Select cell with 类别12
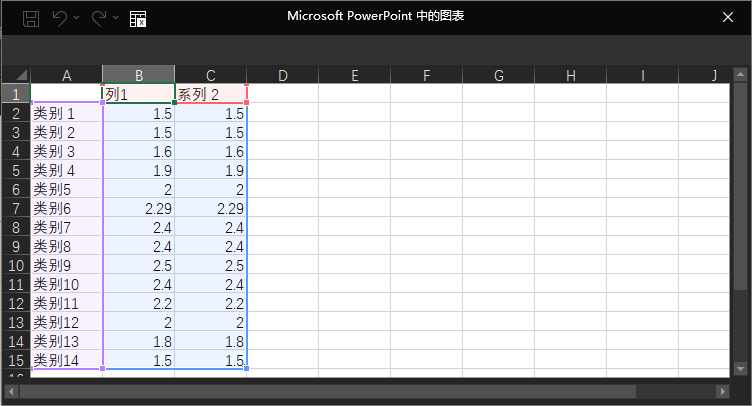Screen dimensions: 752x406 pos(67,322)
